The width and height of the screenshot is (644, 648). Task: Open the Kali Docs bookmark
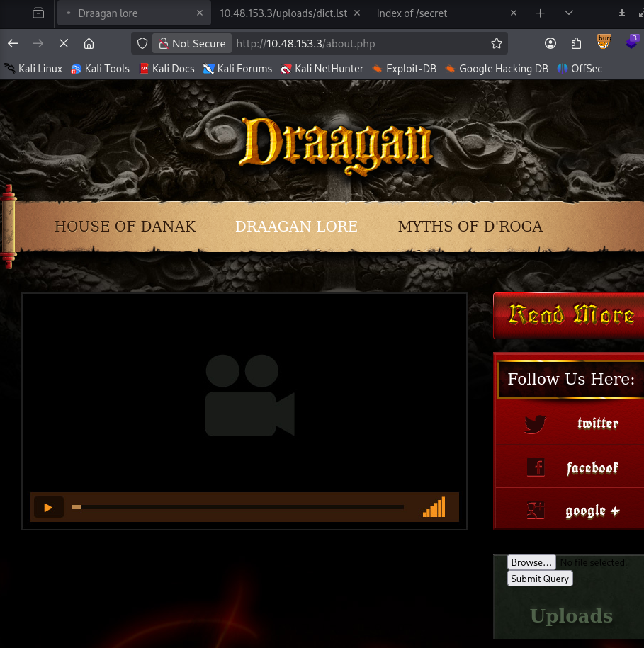point(167,69)
